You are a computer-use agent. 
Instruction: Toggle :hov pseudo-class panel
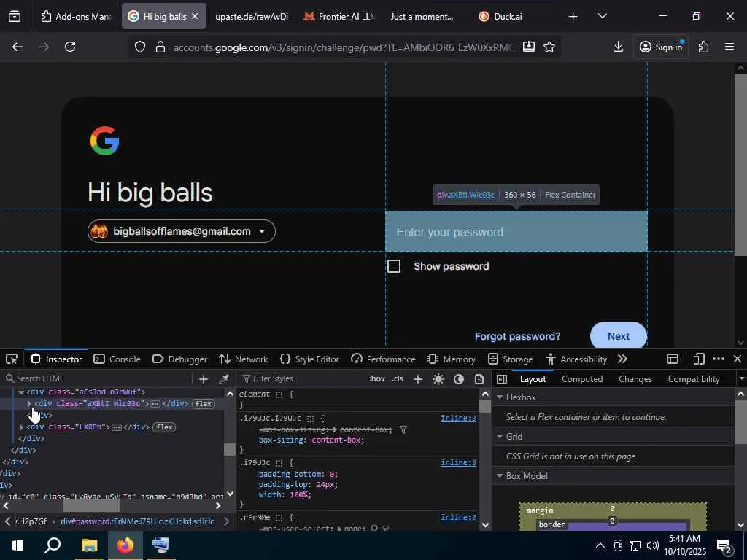(377, 379)
